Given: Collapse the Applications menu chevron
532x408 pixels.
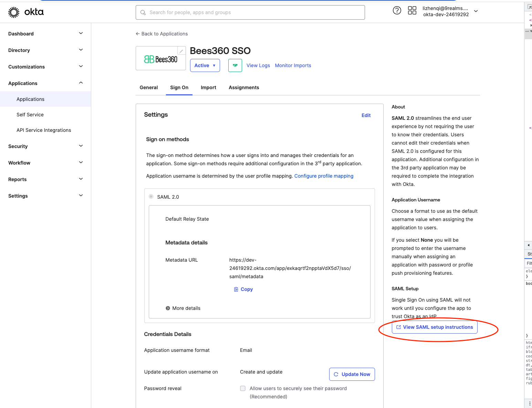Looking at the screenshot, I should coord(81,83).
